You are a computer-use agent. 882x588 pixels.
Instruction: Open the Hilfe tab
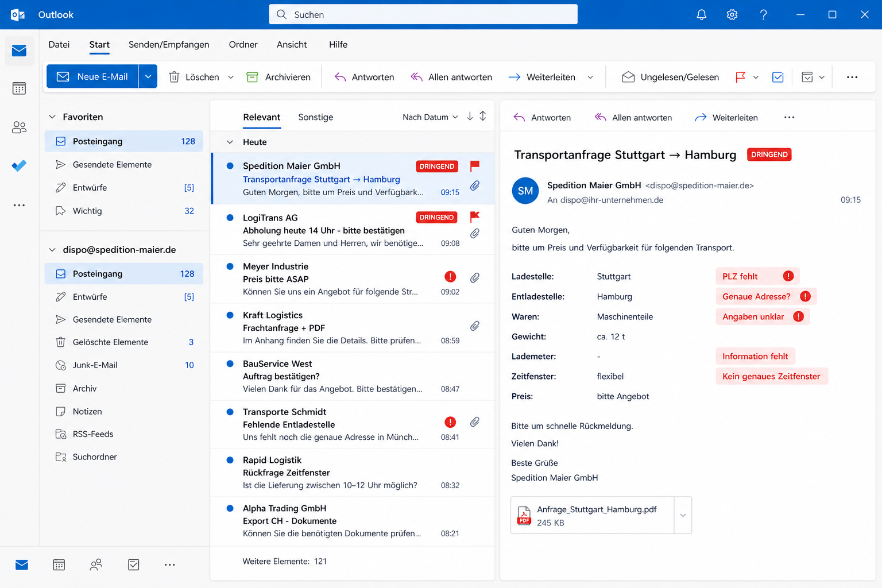point(338,45)
